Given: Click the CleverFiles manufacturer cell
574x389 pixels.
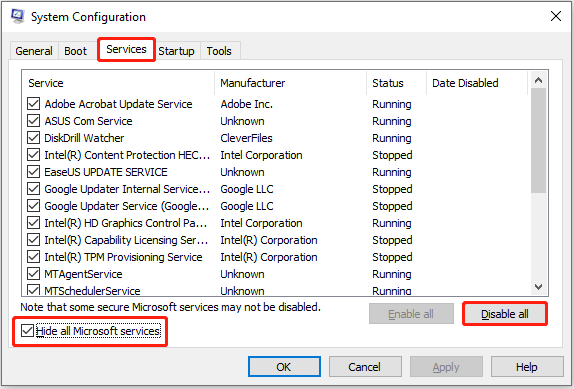Looking at the screenshot, I should tap(246, 138).
